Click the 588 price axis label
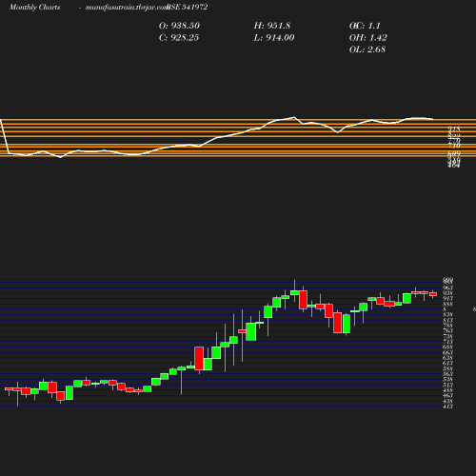The width and height of the screenshot is (476, 476). (447, 368)
